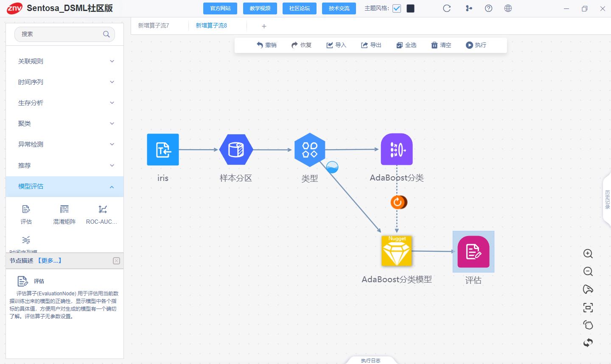Switch to the 新增算子流7 tab

click(154, 25)
